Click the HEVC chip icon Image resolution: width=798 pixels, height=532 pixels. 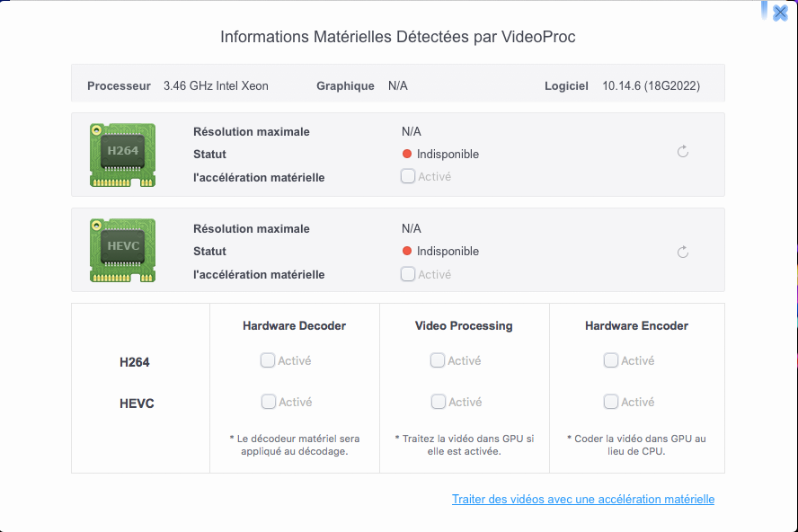[x=122, y=250]
